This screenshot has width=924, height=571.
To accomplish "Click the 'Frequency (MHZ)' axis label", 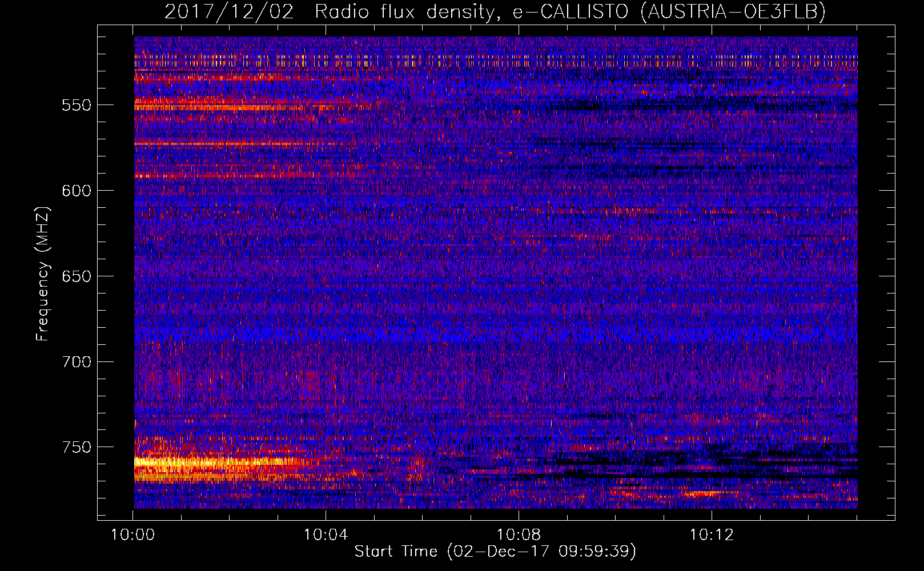I will coord(43,274).
